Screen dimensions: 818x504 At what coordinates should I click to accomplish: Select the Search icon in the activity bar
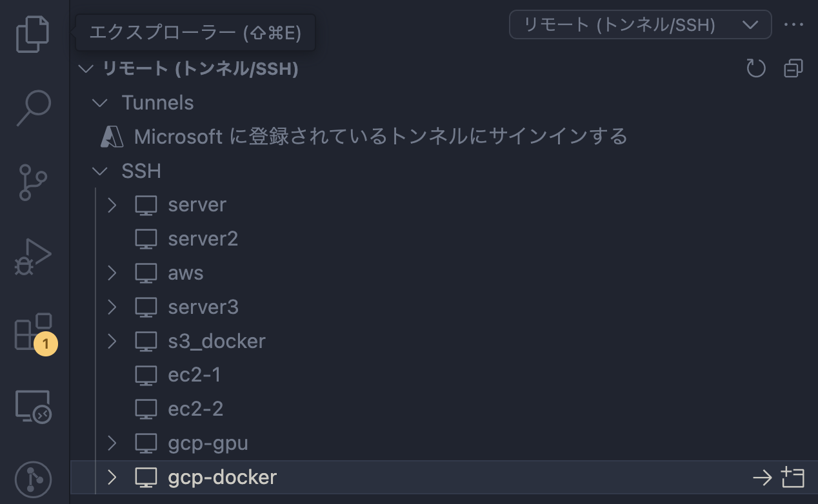32,108
